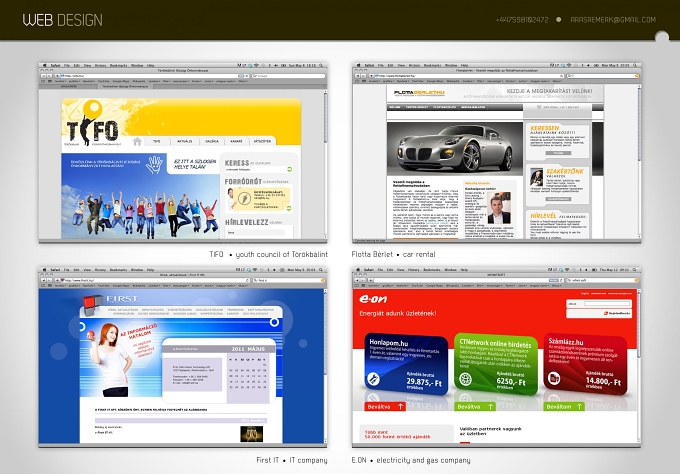Click the Safari forward button in the Flotta window

point(363,76)
